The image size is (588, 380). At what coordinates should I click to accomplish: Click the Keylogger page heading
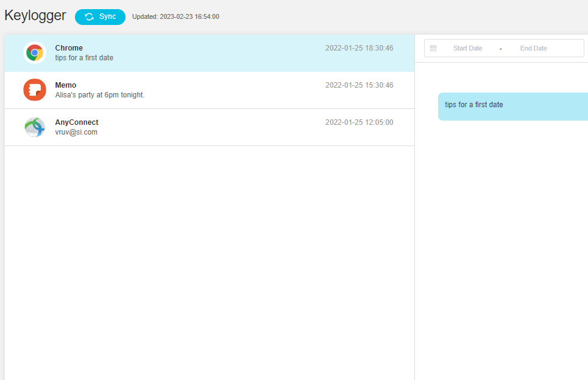(35, 16)
